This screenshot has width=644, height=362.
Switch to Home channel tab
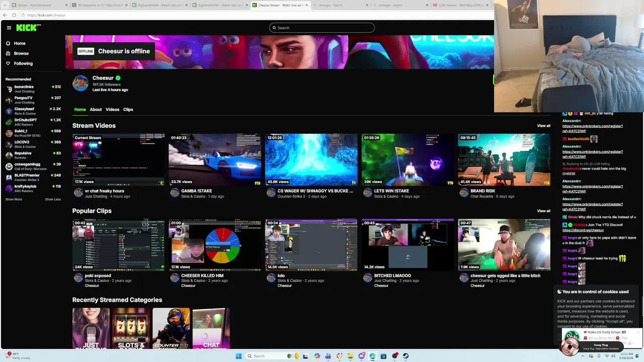(80, 109)
